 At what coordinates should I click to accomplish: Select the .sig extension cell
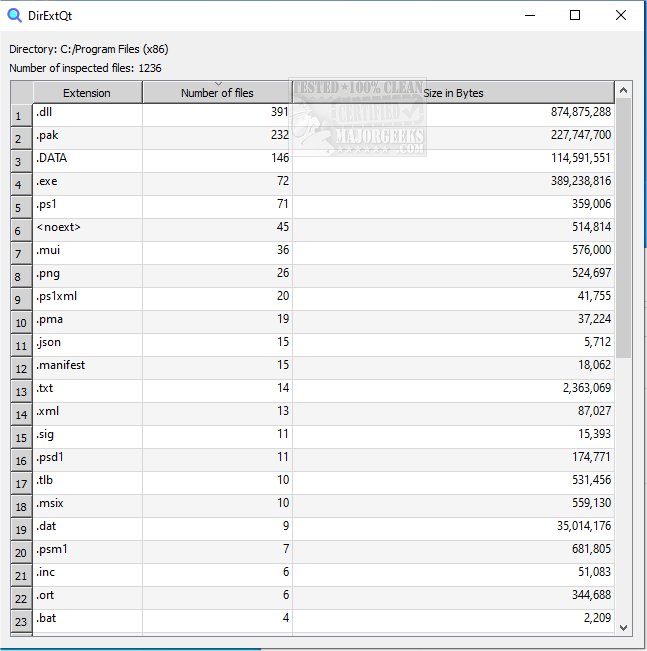88,437
